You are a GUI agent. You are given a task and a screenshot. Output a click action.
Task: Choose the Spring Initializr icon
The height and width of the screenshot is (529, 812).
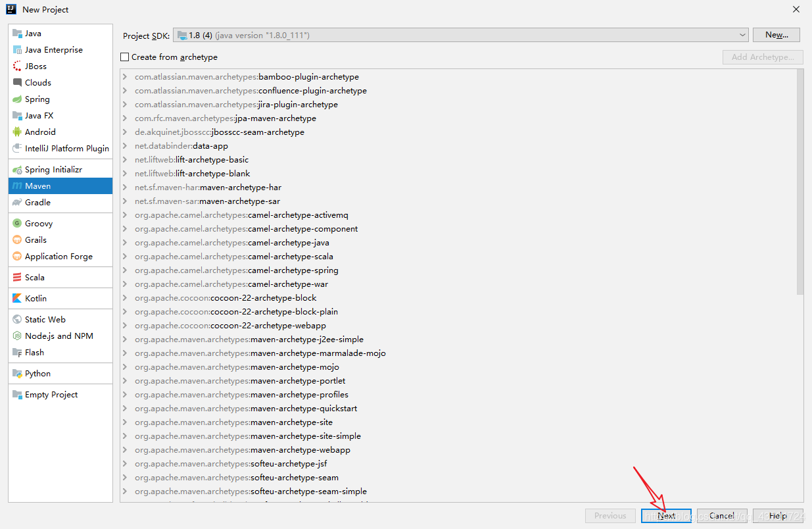(17, 170)
